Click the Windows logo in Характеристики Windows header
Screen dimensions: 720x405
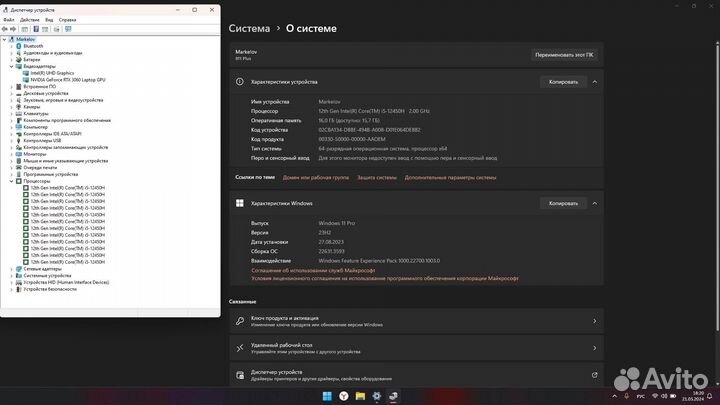pos(240,203)
